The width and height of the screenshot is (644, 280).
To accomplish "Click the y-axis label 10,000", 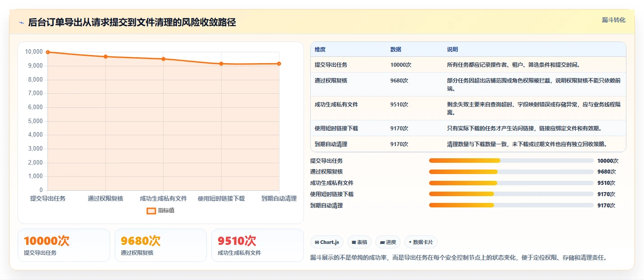I will tap(34, 52).
